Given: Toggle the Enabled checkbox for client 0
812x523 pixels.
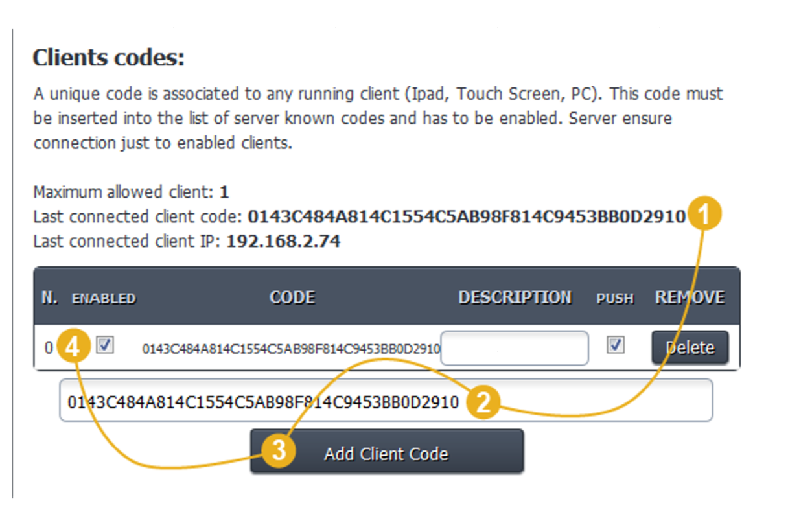Looking at the screenshot, I should [x=105, y=345].
